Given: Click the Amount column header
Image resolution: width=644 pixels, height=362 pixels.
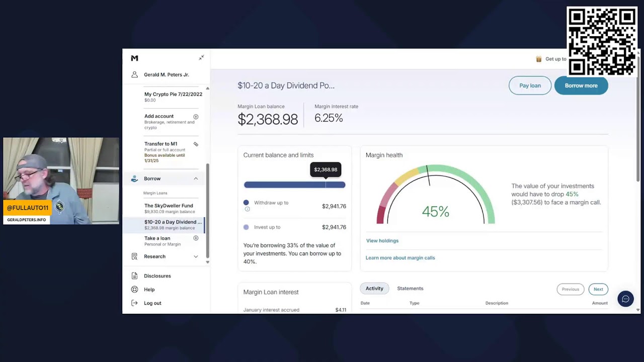Looking at the screenshot, I should [x=600, y=303].
